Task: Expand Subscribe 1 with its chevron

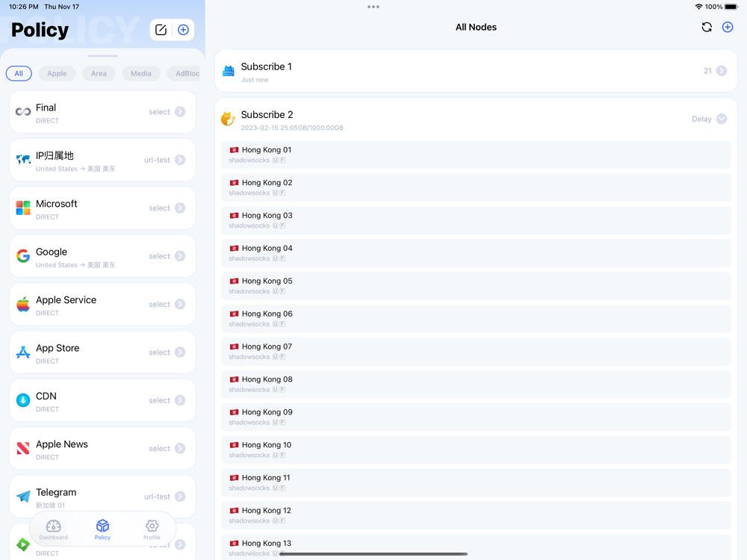Action: [722, 71]
